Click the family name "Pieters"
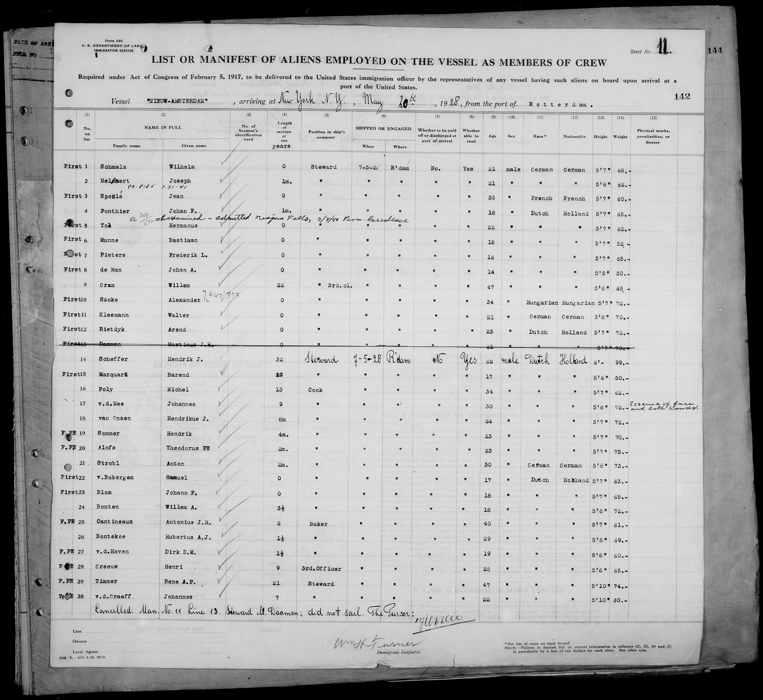Viewport: 763px width, 700px height. [x=112, y=255]
